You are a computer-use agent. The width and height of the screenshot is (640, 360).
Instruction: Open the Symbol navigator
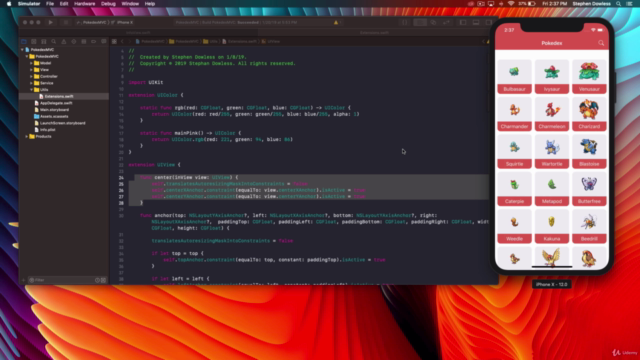(x=44, y=42)
